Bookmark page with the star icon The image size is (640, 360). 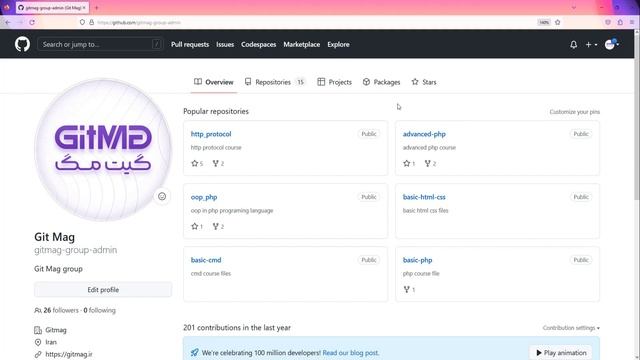pyautogui.click(x=558, y=22)
